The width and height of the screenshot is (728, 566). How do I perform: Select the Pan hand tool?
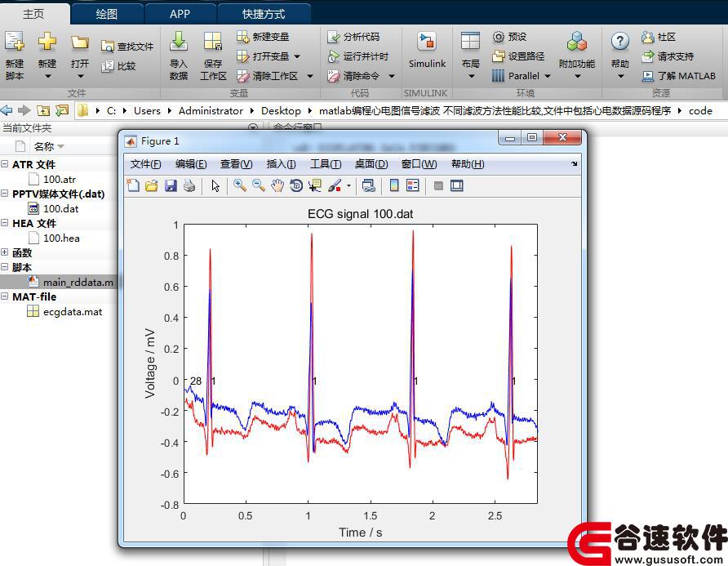pos(277,185)
